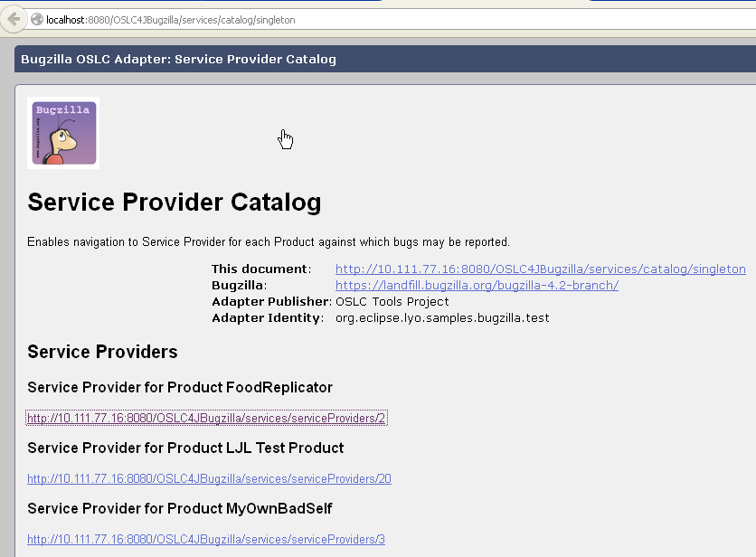Image resolution: width=756 pixels, height=557 pixels.
Task: Click the 'Adapter Identity:' label
Action: click(268, 318)
